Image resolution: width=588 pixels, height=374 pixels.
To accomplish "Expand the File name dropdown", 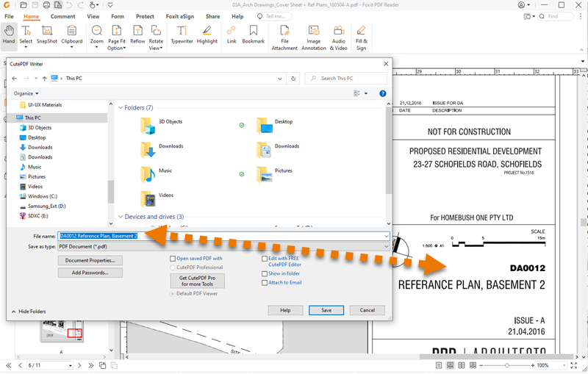I will coord(387,236).
